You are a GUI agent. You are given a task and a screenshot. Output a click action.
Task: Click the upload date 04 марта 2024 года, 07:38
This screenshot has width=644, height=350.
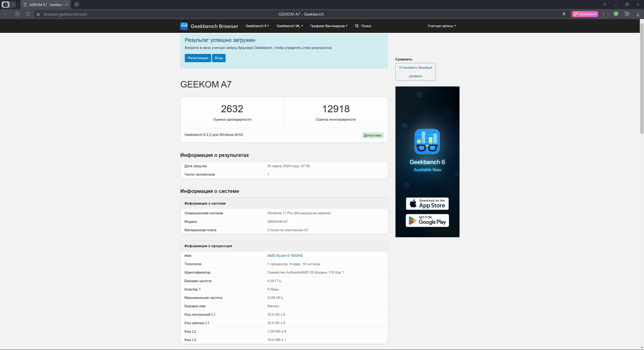288,166
